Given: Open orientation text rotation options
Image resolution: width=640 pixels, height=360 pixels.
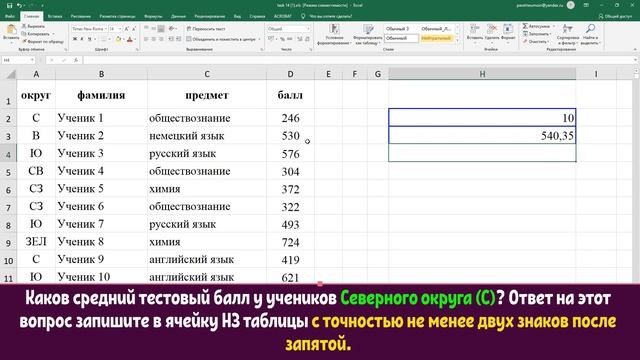Looking at the screenshot, I should [x=172, y=29].
